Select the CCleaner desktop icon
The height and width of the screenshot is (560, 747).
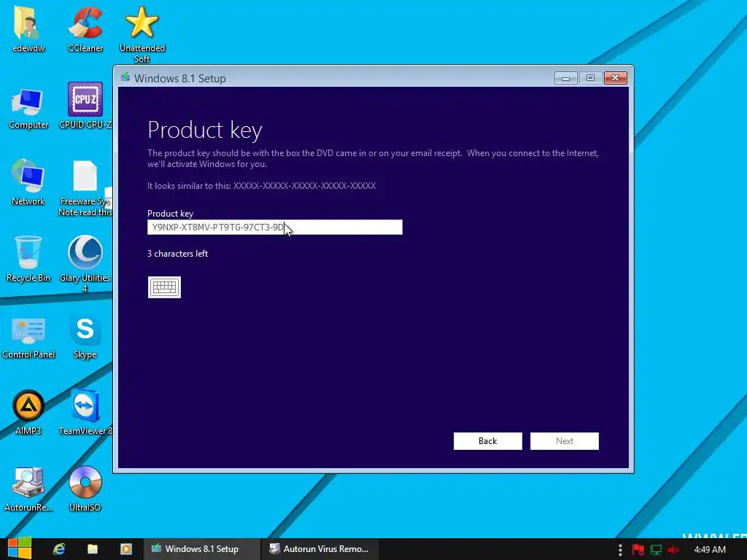pyautogui.click(x=85, y=28)
